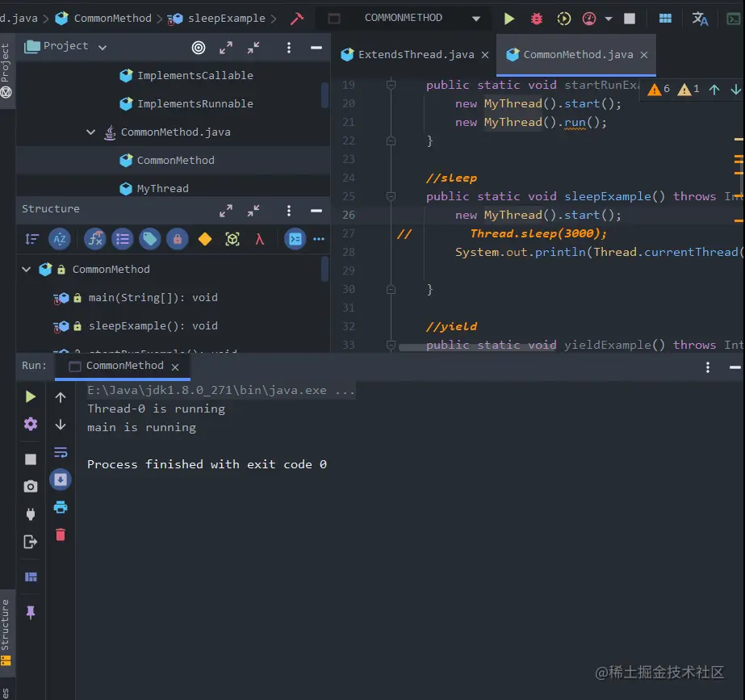Open Project tool window side tab

(x=6, y=70)
